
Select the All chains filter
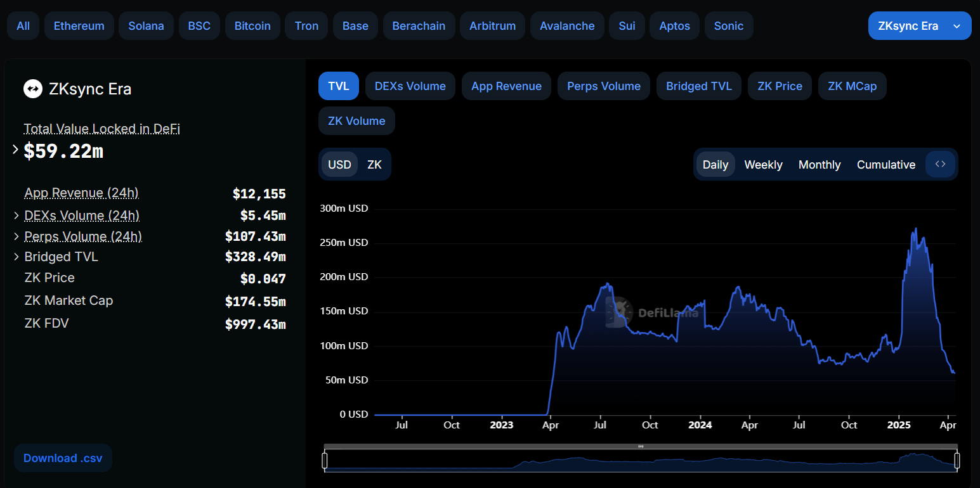(x=23, y=26)
